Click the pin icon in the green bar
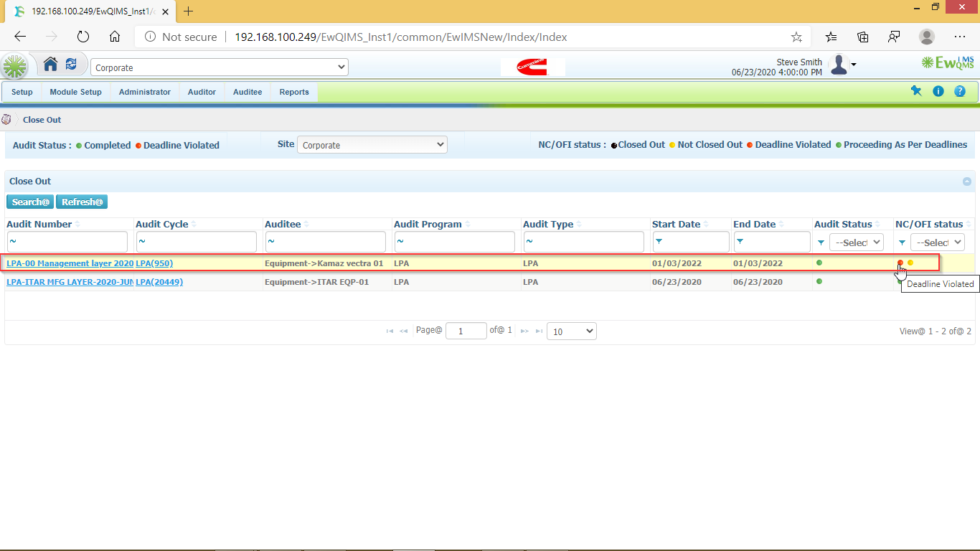The image size is (980, 551). pyautogui.click(x=916, y=91)
